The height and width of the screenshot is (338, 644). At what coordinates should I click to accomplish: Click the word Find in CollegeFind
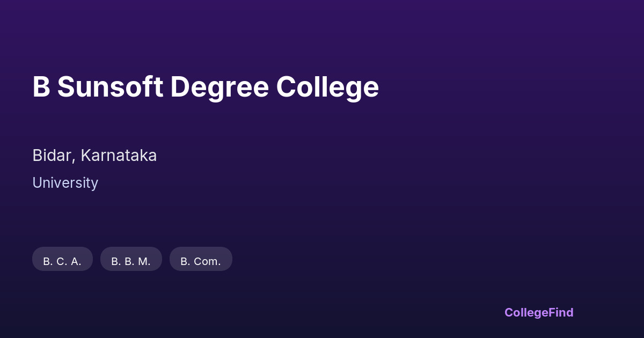tap(560, 312)
